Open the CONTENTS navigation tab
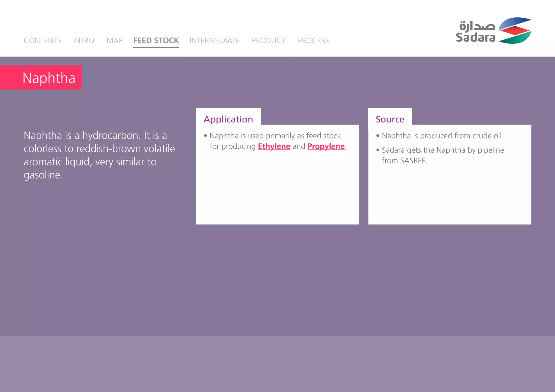The image size is (555, 392). [42, 41]
